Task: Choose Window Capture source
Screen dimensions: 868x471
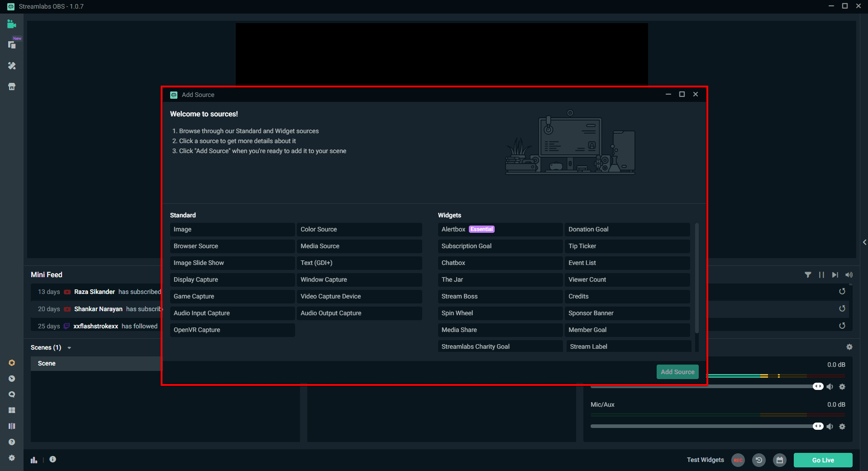Action: click(x=360, y=280)
